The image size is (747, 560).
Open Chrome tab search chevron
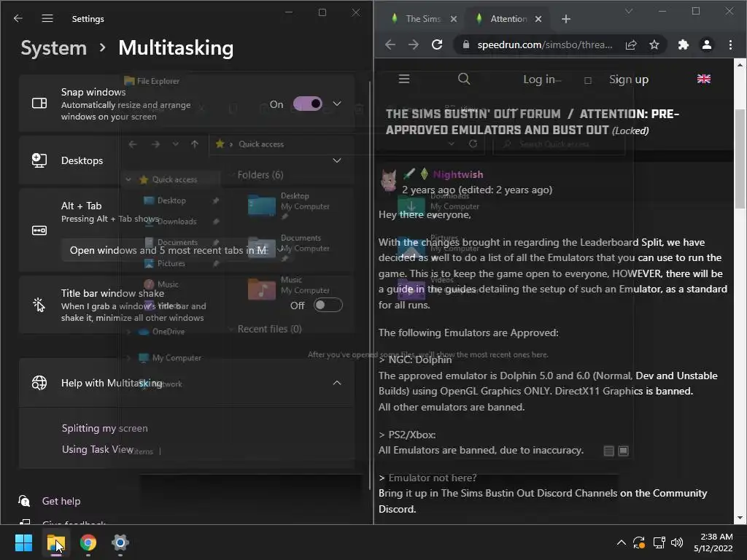(x=629, y=11)
